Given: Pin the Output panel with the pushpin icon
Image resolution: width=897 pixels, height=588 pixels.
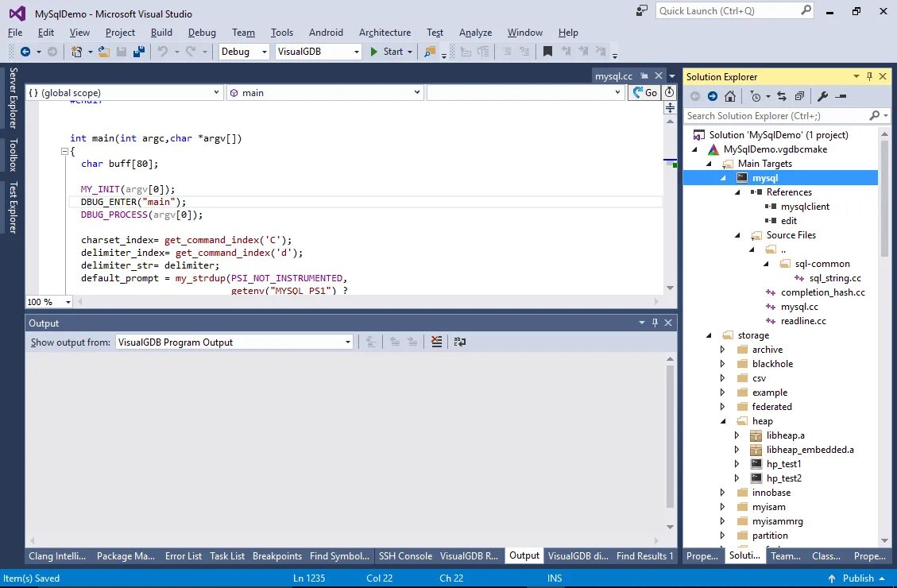Looking at the screenshot, I should (x=655, y=323).
